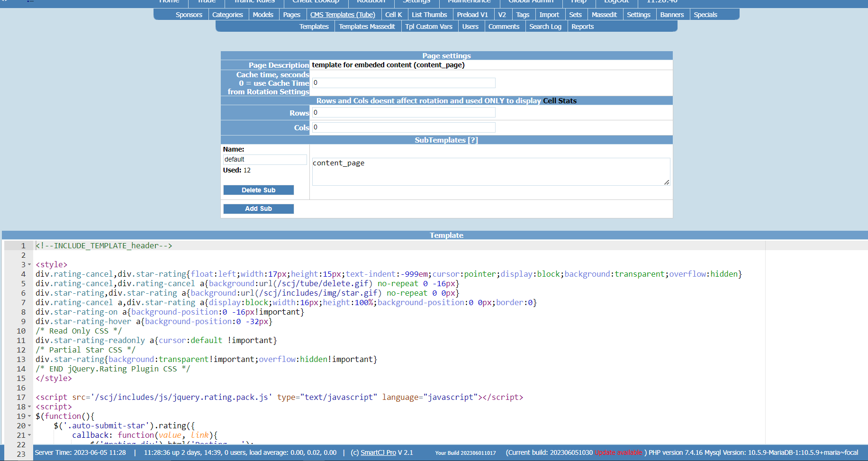Open List Thumbs page
Screen dimensions: 868x461
(429, 15)
